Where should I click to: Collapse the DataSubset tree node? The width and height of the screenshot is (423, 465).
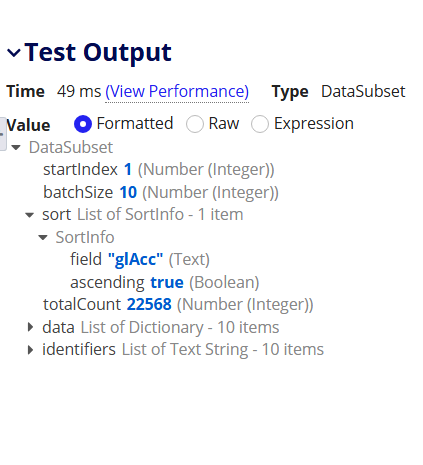16,147
